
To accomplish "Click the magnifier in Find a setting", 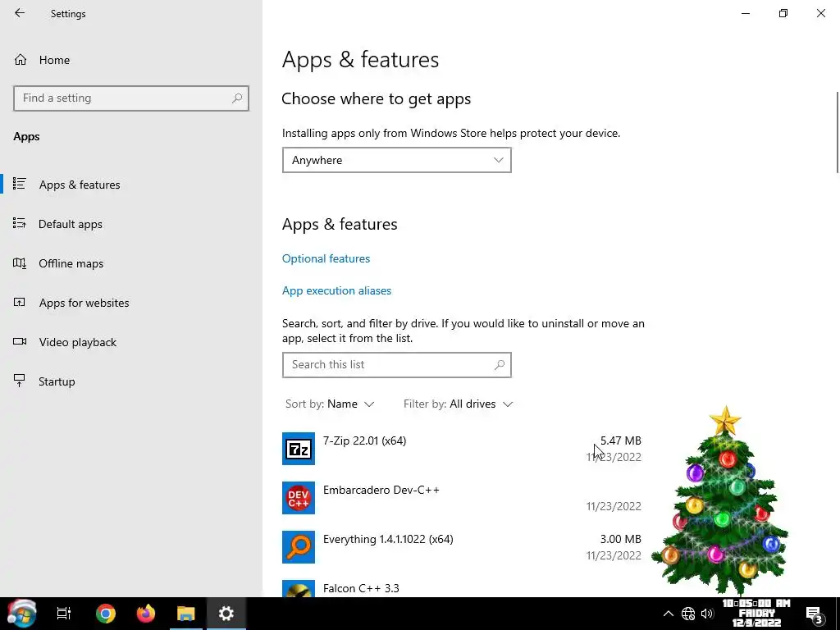I will [237, 98].
